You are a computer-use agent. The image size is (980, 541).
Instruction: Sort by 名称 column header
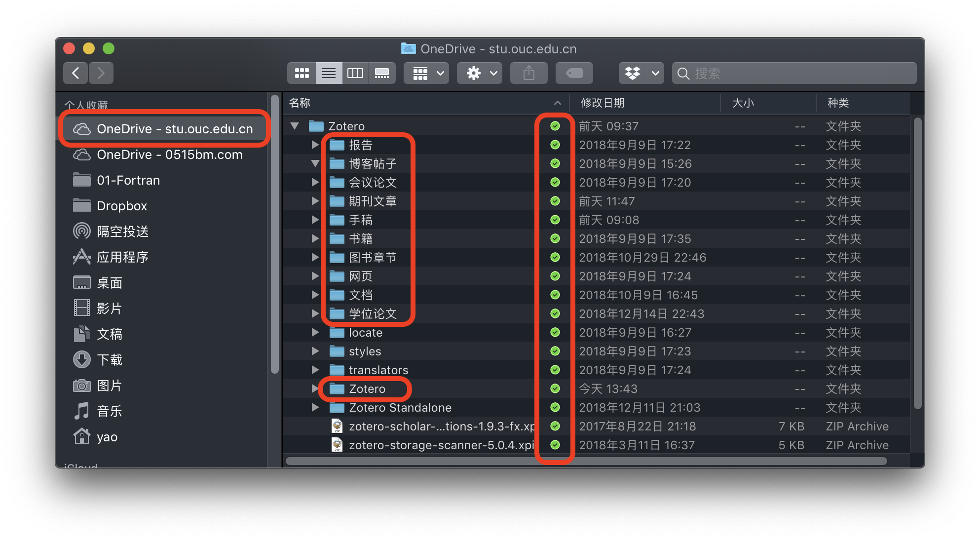[426, 103]
